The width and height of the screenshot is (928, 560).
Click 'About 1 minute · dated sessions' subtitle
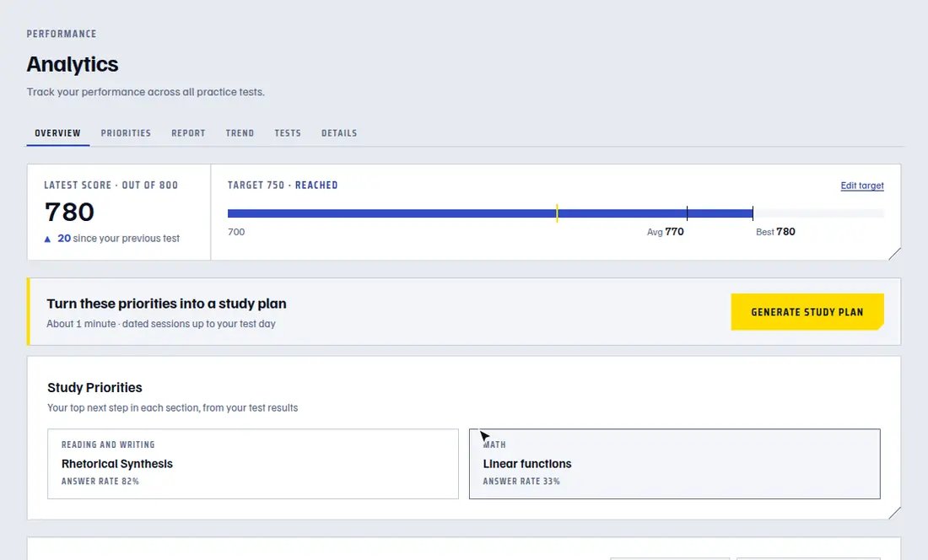[161, 324]
